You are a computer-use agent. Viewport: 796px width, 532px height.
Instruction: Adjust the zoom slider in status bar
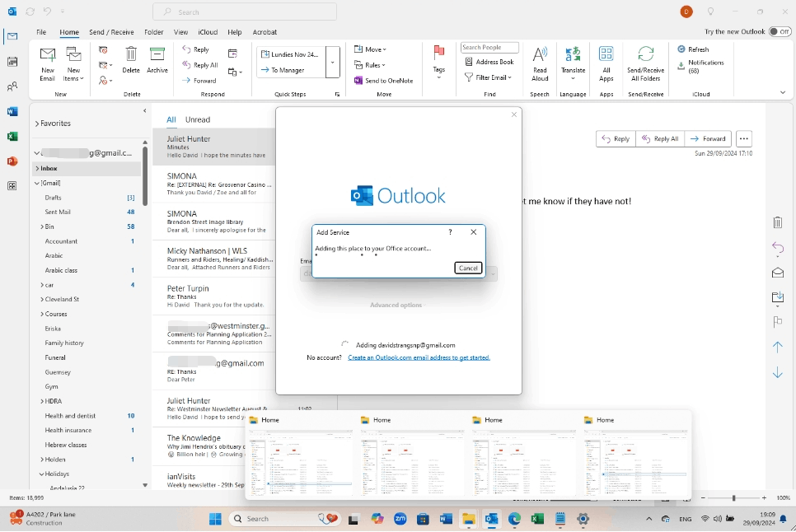[x=733, y=498]
